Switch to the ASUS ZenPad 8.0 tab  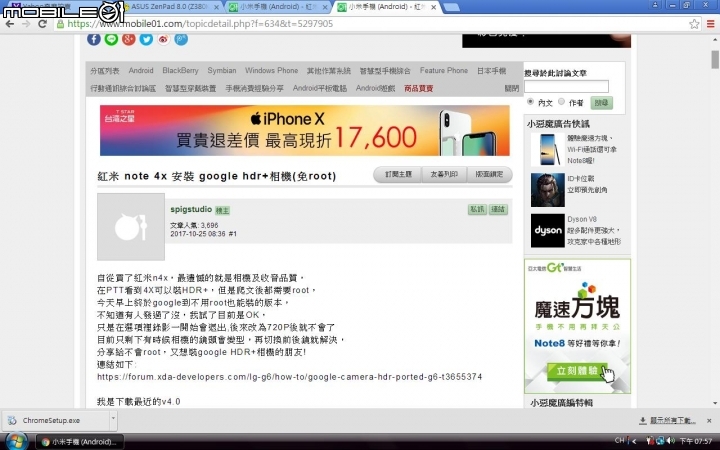click(168, 7)
